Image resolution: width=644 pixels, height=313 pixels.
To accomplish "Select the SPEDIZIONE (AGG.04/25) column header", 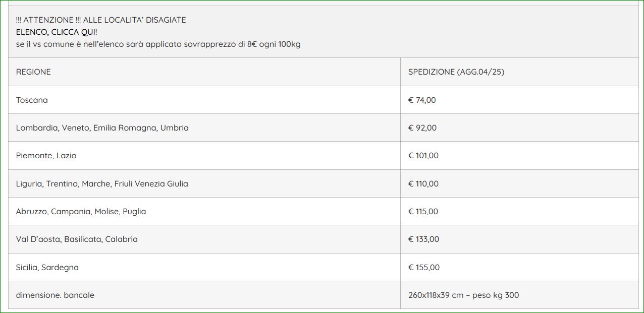I will pyautogui.click(x=456, y=72).
